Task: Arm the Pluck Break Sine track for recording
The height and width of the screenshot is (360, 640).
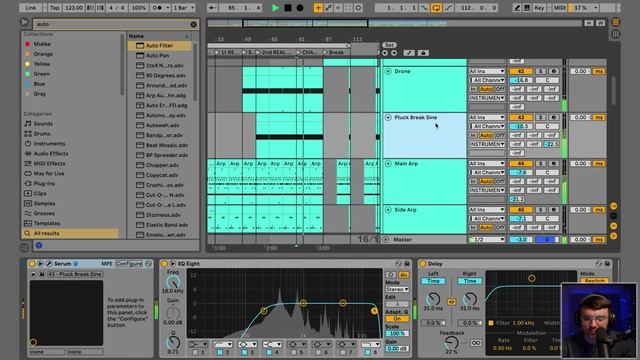Action: (x=553, y=118)
